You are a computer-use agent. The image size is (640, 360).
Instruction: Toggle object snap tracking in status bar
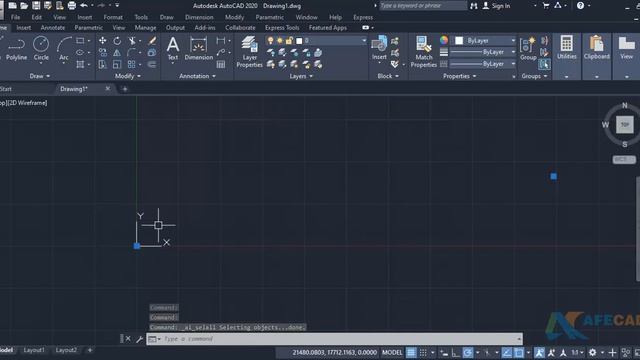(x=507, y=353)
